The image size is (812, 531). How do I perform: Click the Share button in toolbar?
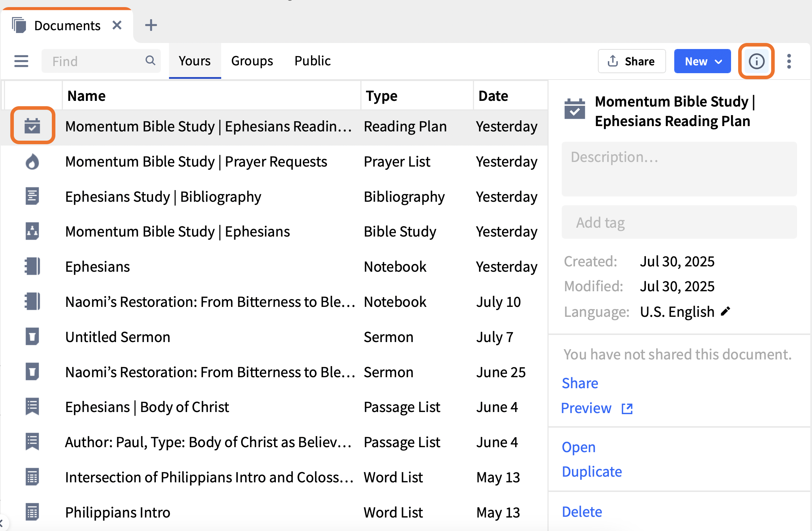click(632, 61)
